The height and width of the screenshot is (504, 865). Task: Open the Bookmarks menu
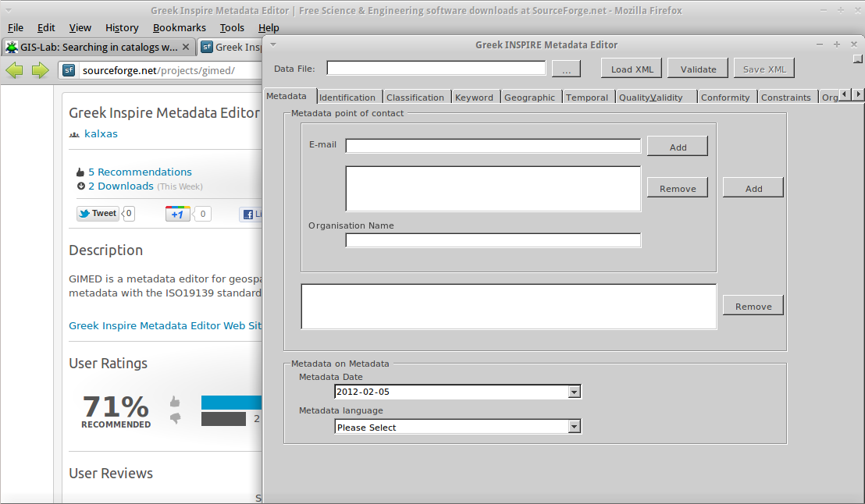[x=180, y=27]
